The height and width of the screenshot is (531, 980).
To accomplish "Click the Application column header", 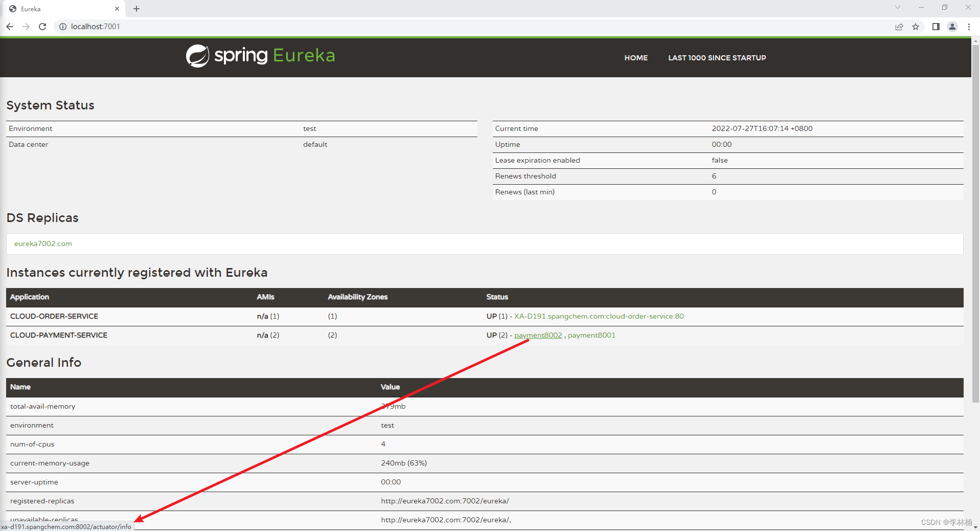I will click(30, 297).
